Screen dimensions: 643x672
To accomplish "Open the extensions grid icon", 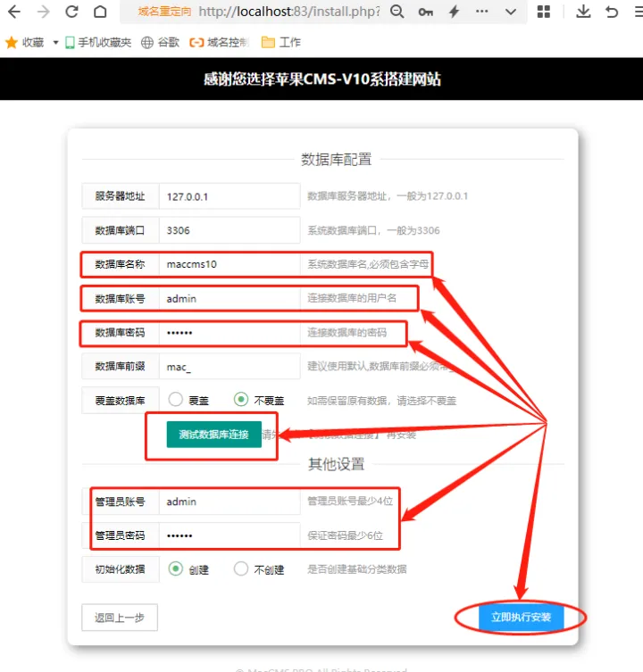I will [544, 12].
